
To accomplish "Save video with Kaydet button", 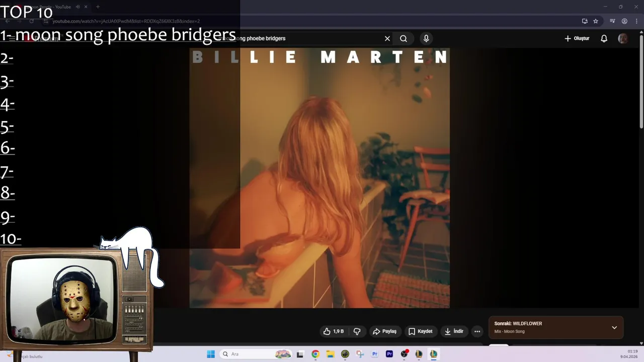I will pyautogui.click(x=420, y=331).
